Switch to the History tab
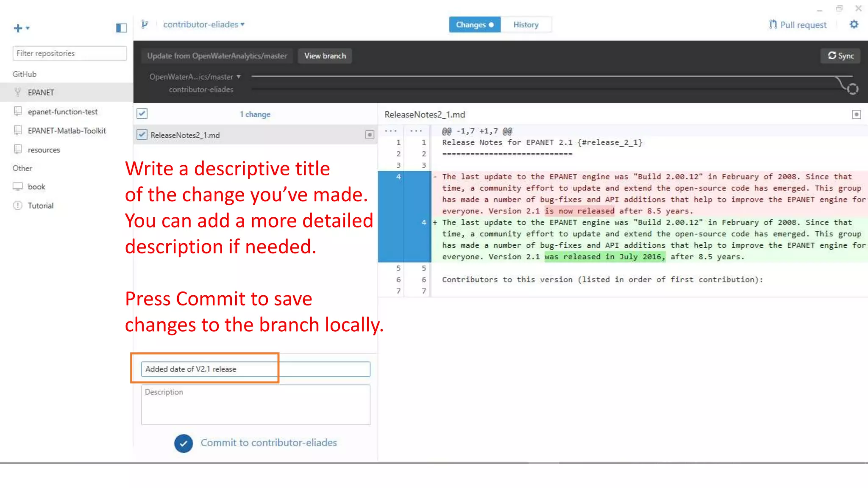868x488 pixels. pos(526,25)
